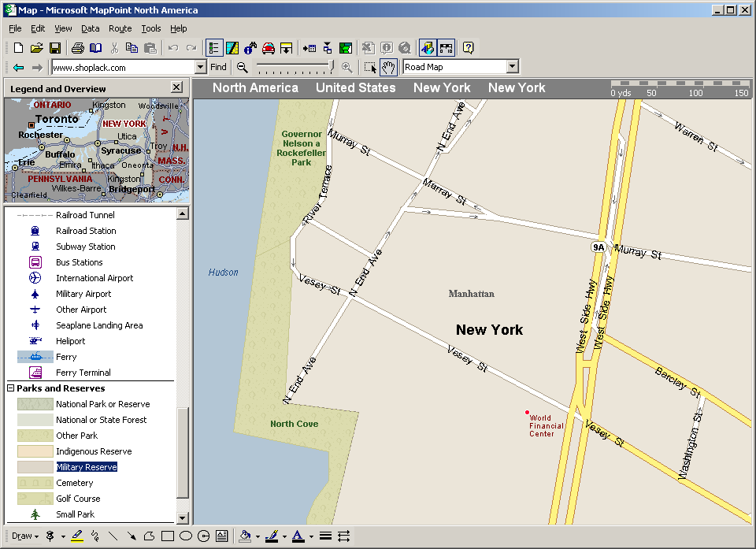Open Find Nearby Places binoculars icon
This screenshot has width=756, height=549.
click(250, 48)
